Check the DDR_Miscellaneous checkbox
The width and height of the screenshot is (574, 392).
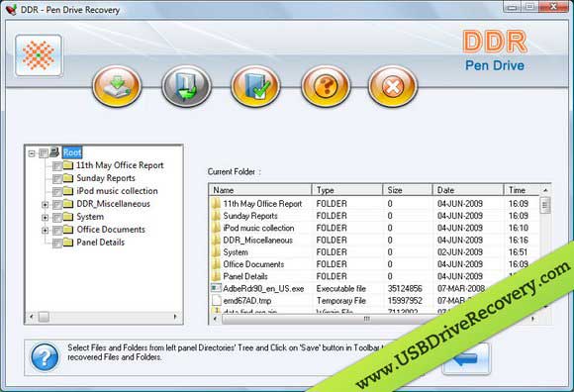point(57,205)
